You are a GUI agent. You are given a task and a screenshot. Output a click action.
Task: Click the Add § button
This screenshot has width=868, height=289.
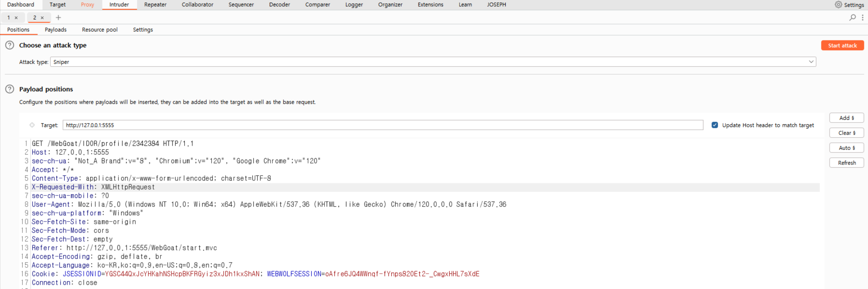(846, 118)
